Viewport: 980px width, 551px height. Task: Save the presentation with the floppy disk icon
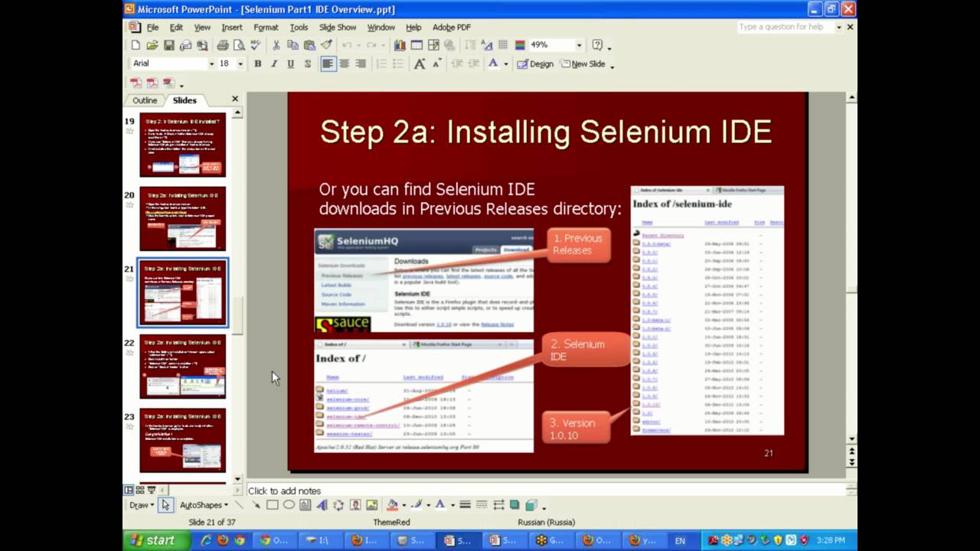pos(169,45)
